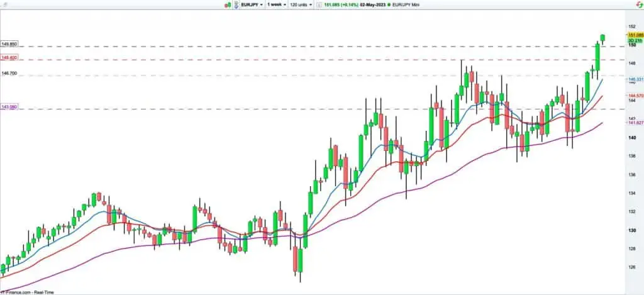Click the red 144.570 moving average value
The image size is (644, 295).
pyautogui.click(x=636, y=96)
